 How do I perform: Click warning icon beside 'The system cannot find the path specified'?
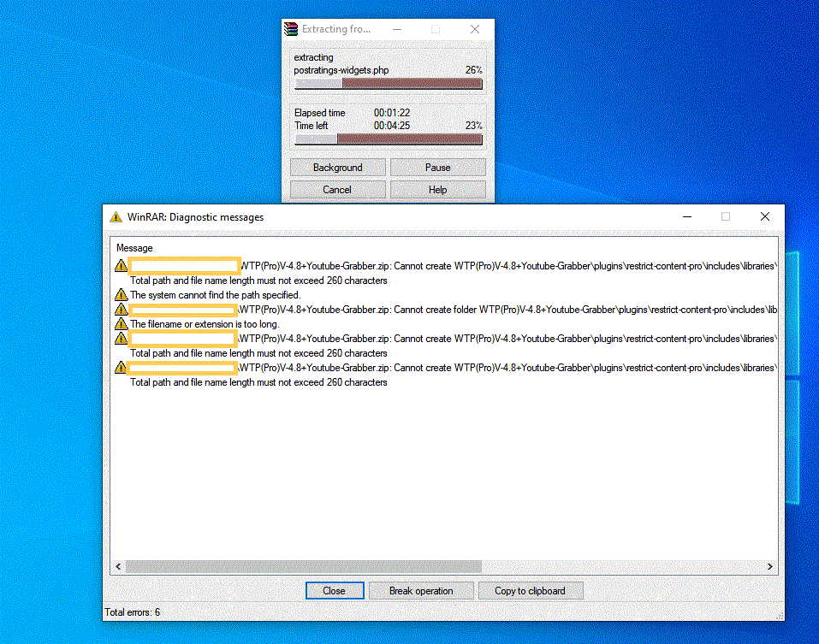click(122, 295)
